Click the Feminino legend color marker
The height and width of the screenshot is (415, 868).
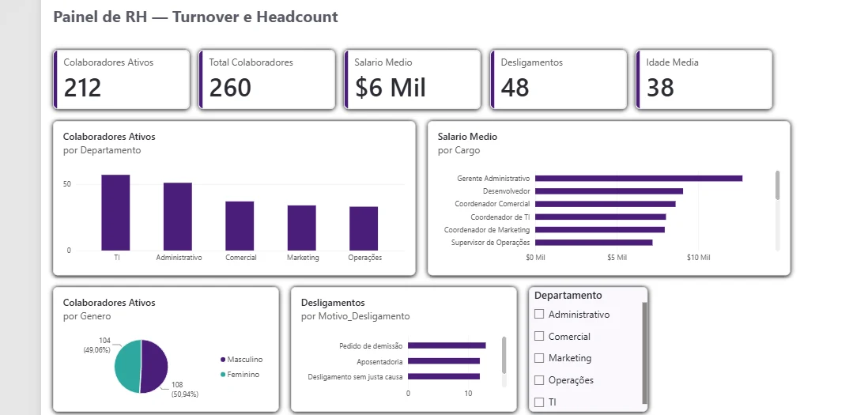(x=223, y=375)
